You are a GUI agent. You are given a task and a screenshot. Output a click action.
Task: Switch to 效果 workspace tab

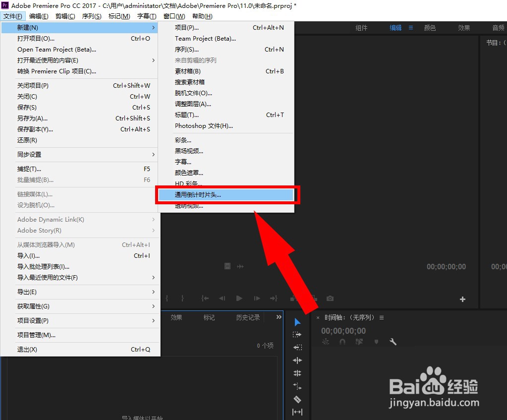[464, 28]
